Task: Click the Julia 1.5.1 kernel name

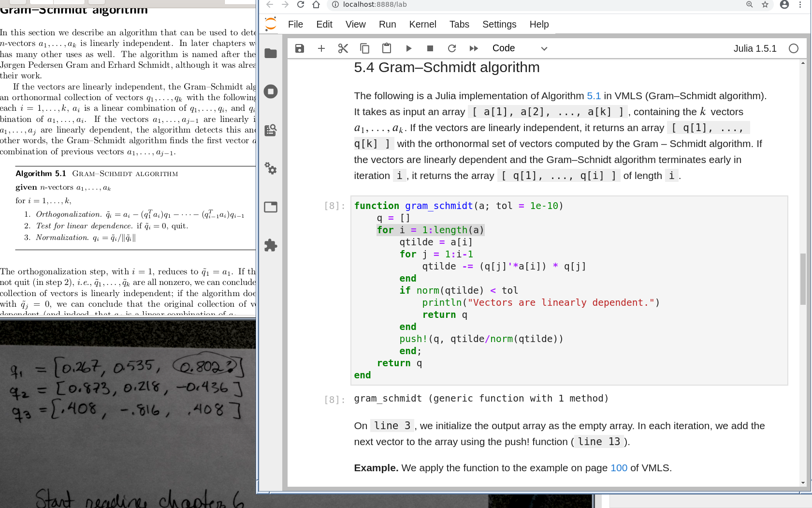Action: 754,48
